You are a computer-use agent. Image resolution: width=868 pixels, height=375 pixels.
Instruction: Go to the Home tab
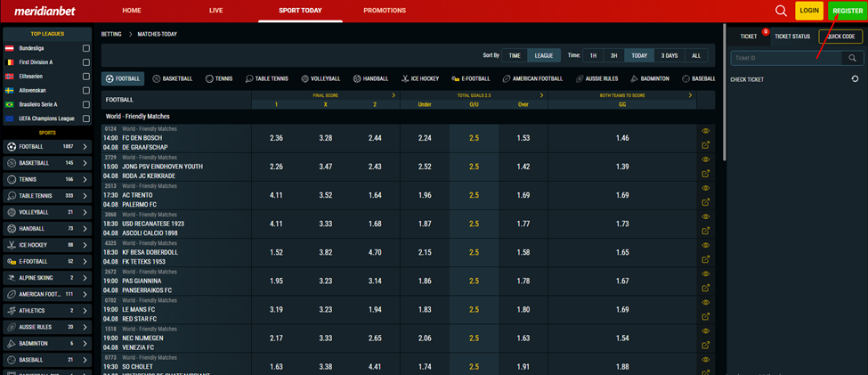(x=132, y=11)
